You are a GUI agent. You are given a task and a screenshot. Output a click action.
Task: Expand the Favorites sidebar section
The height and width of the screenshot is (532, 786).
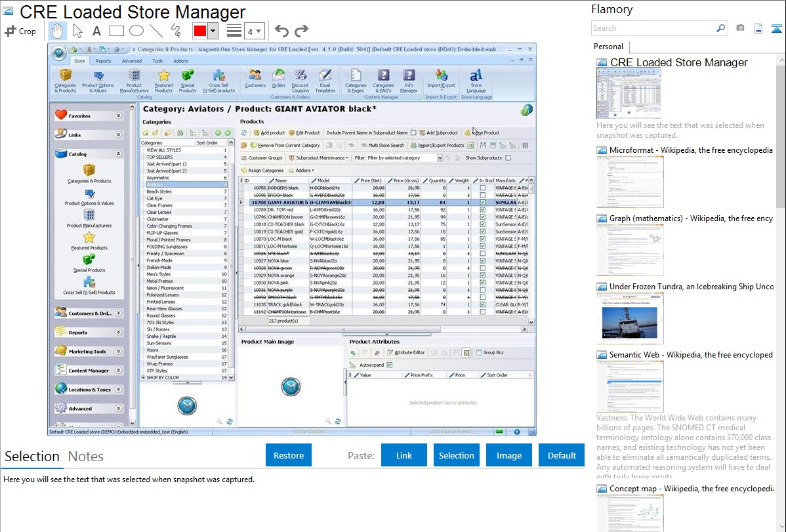[118, 116]
